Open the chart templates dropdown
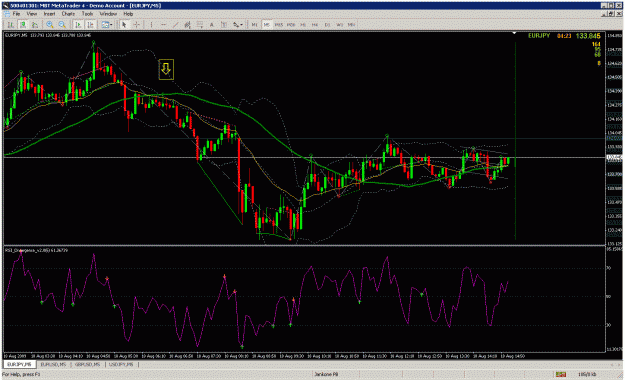625x380 pixels. pyautogui.click(x=106, y=25)
